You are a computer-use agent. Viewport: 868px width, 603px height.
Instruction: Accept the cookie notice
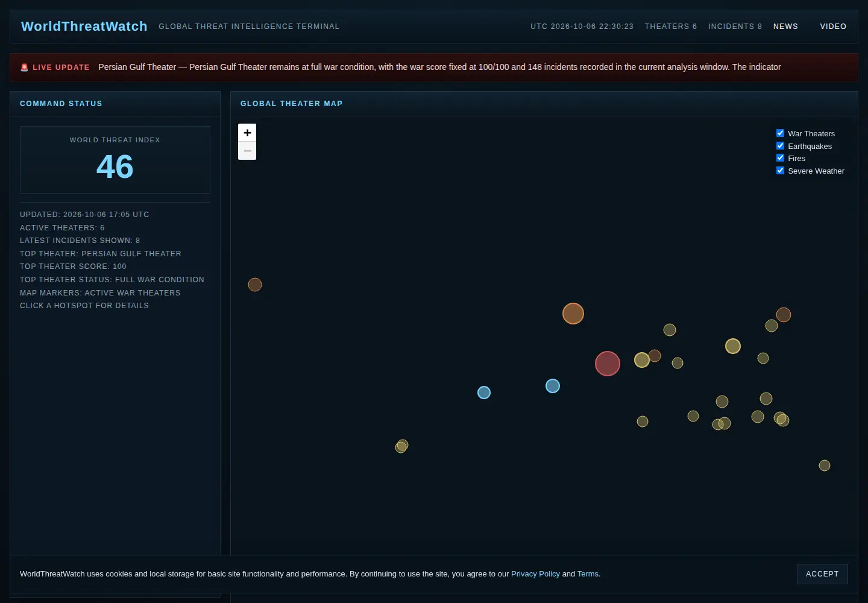tap(822, 574)
